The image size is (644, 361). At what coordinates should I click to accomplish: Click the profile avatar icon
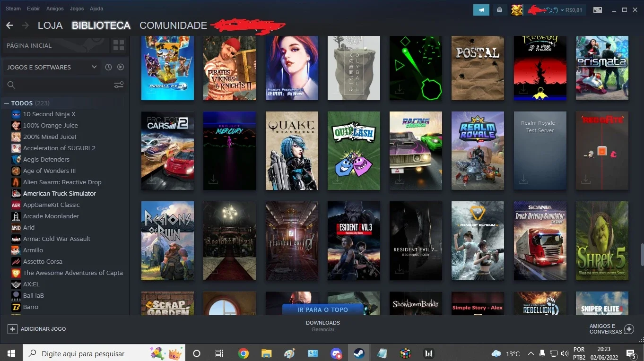[516, 9]
